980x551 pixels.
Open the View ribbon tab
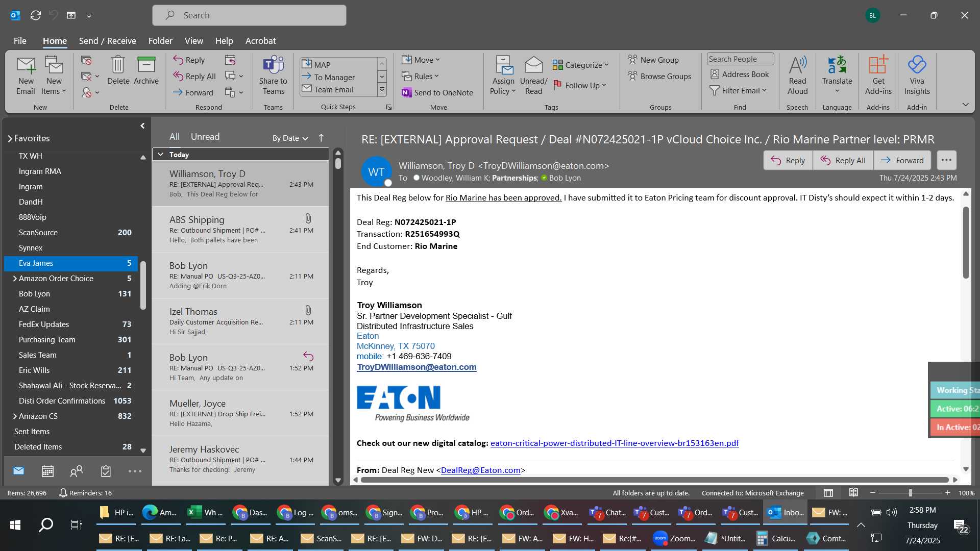point(193,41)
